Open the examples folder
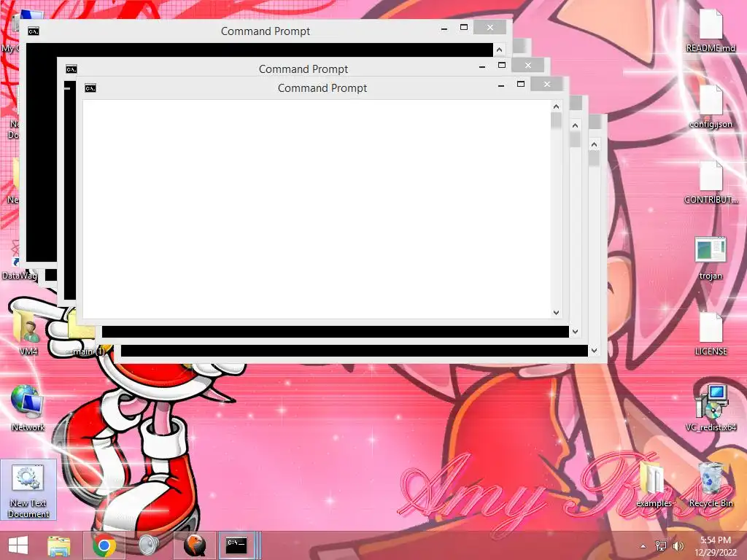The width and height of the screenshot is (747, 560). point(654,485)
